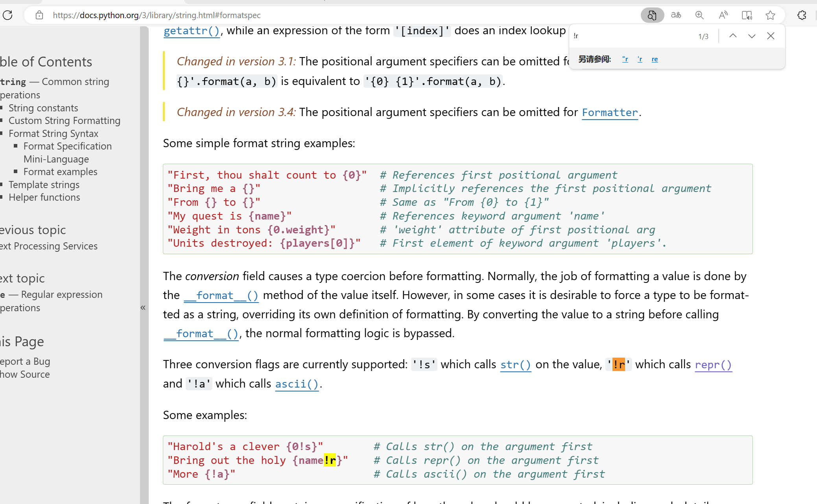
Task: Open the translate page icon
Action: click(676, 15)
